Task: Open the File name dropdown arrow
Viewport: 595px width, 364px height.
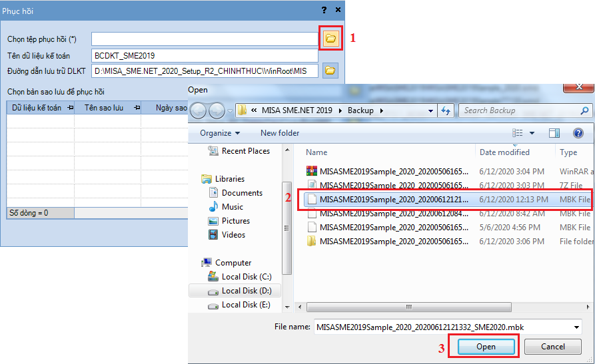Action: tap(577, 327)
